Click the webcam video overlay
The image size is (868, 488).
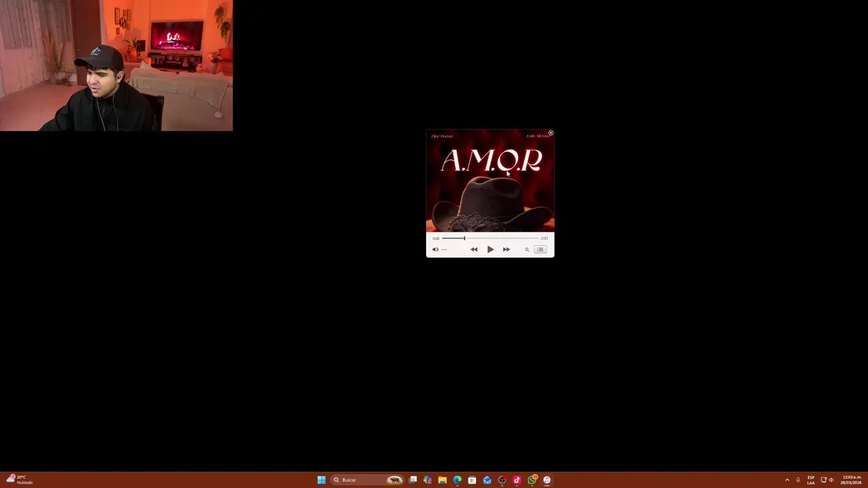[x=116, y=65]
